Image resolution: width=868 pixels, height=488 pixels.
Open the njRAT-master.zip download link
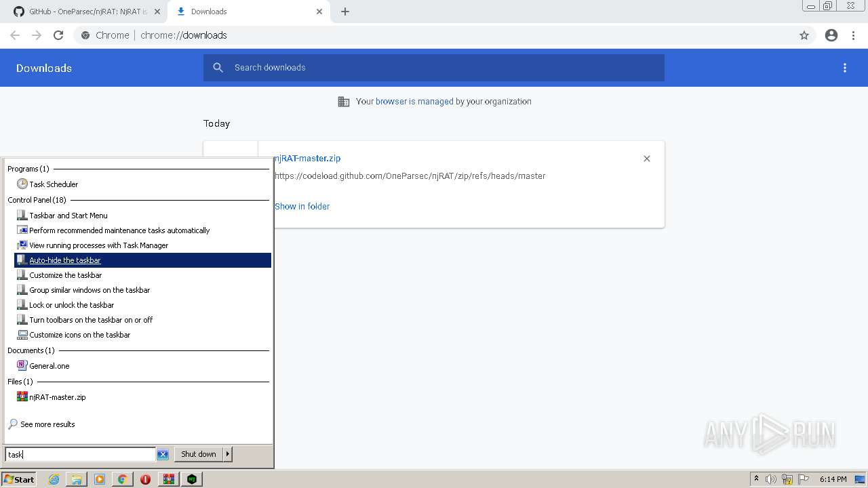307,159
